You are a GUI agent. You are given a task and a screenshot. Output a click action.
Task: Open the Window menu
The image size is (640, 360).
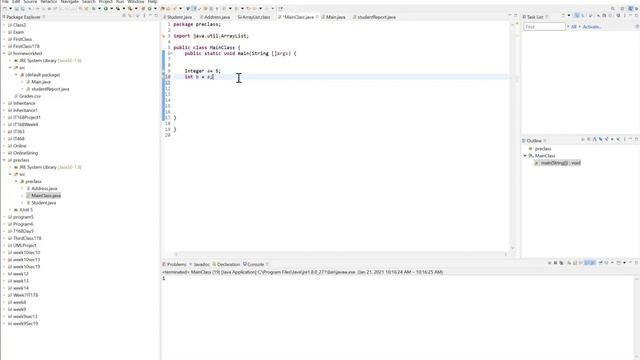[136, 2]
